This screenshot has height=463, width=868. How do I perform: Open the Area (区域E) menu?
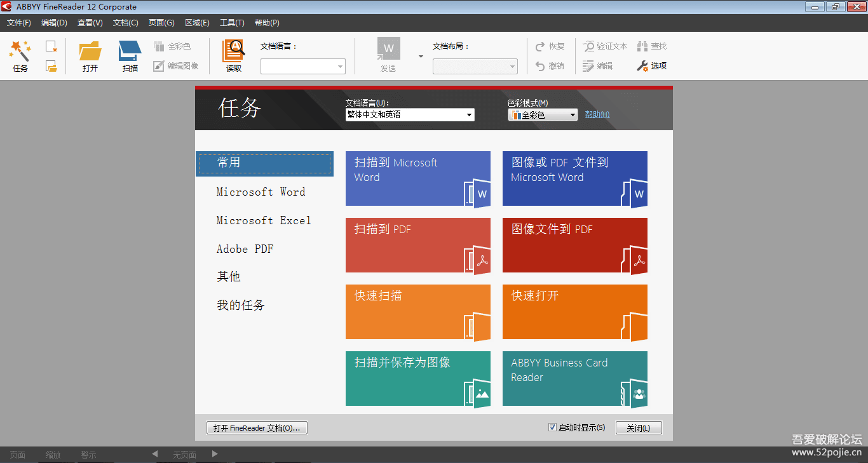197,23
